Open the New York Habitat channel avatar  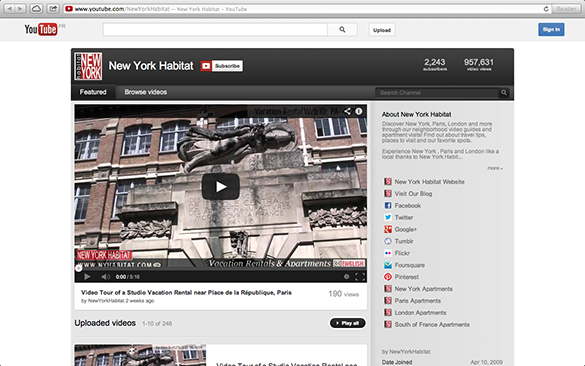pos(88,66)
